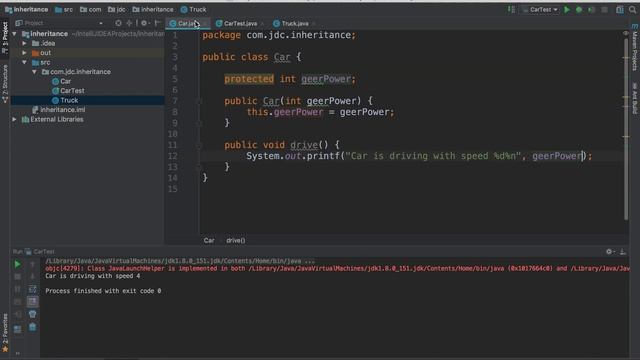This screenshot has height=360, width=640.
Task: Expand more Run panel actions chevron
Action: pyautogui.click(x=18, y=353)
